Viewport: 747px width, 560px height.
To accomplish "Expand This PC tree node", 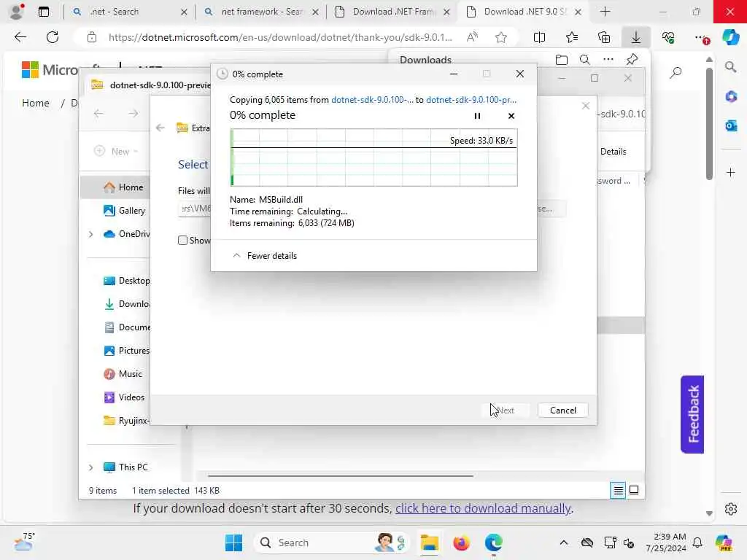I will (90, 467).
